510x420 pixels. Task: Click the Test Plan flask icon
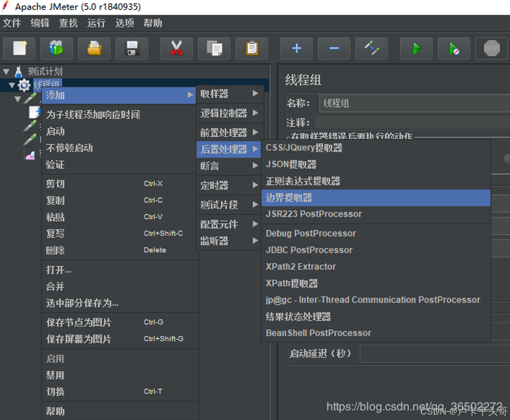click(18, 72)
